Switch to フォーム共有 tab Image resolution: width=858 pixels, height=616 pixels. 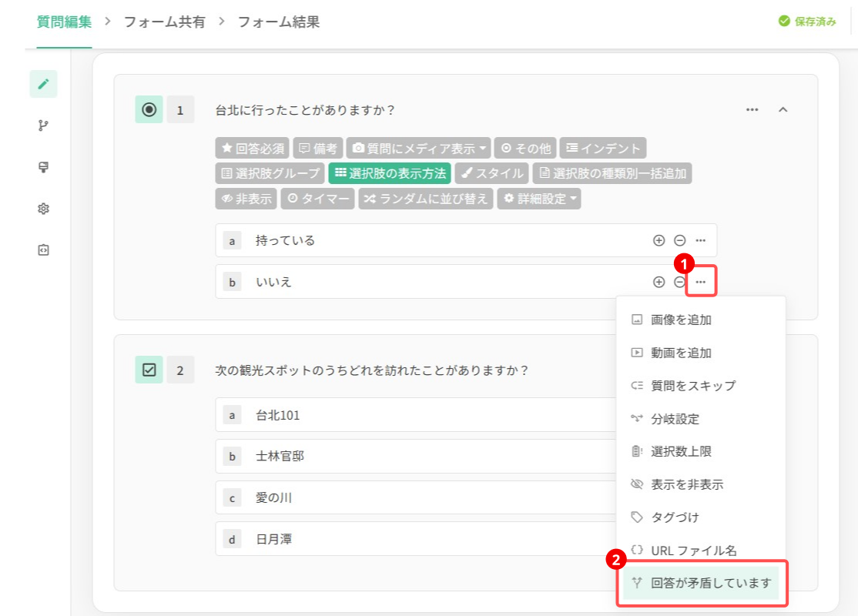pyautogui.click(x=165, y=22)
